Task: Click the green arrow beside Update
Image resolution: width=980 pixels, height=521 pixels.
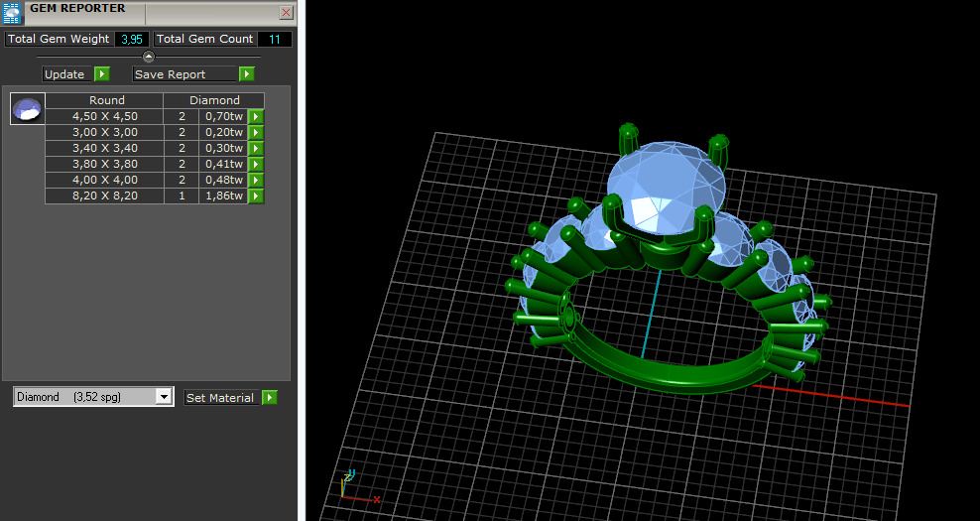Action: [x=102, y=74]
